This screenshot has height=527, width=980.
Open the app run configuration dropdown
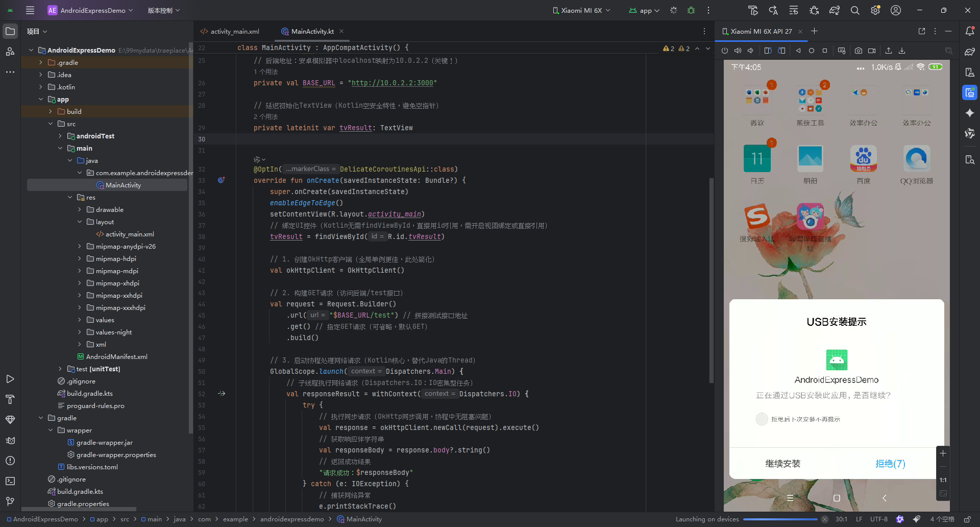click(x=644, y=10)
